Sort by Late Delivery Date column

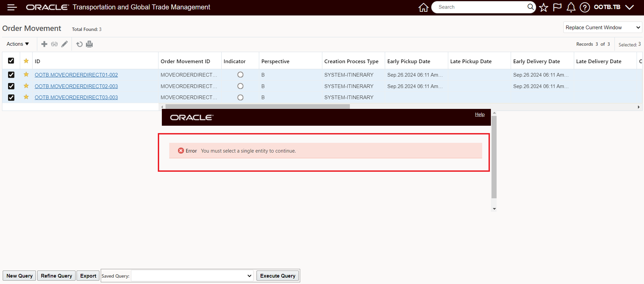(x=599, y=61)
